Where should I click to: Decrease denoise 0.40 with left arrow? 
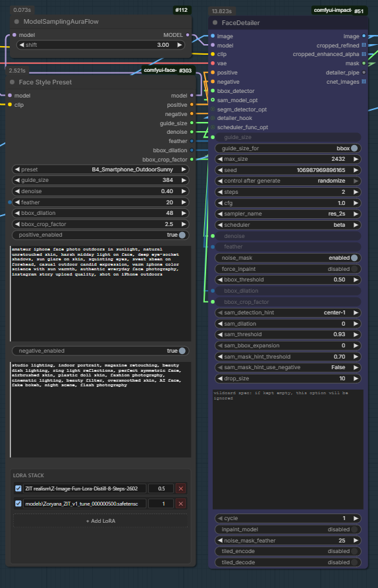[17, 191]
